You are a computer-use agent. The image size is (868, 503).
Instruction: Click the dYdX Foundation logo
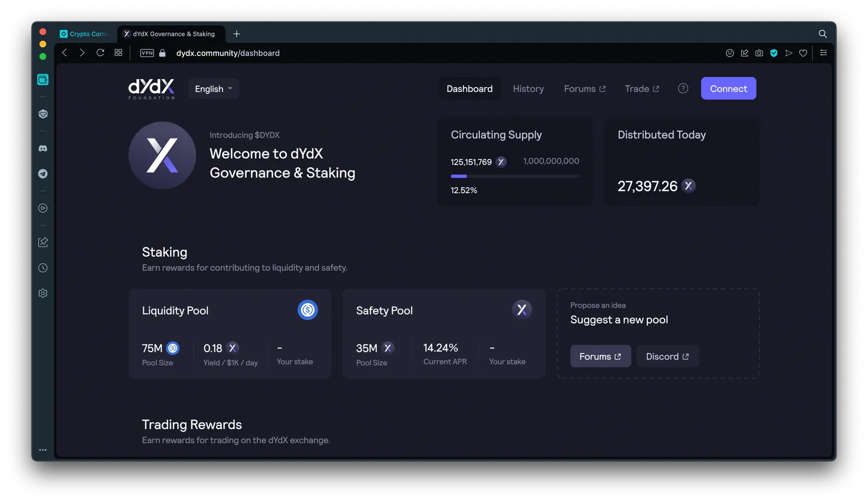152,89
